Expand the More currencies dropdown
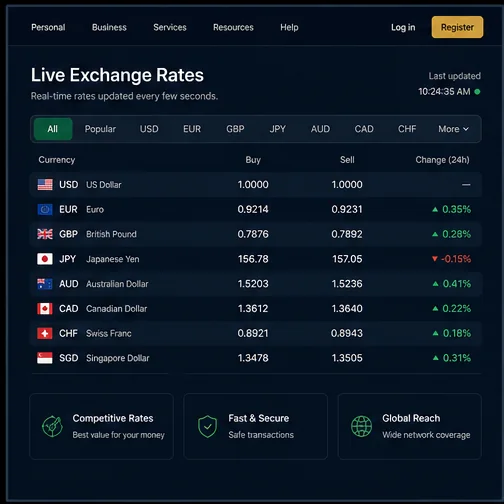This screenshot has width=504, height=504. click(454, 129)
